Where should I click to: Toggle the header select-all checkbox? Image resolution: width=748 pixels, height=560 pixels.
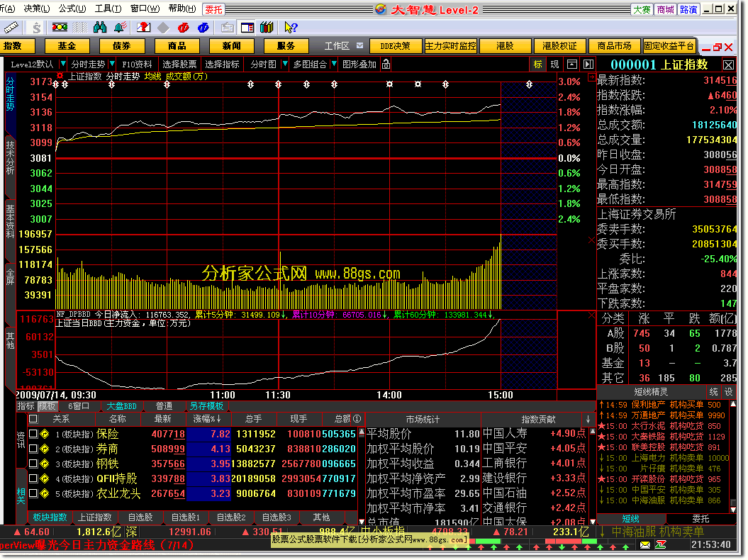coord(33,419)
